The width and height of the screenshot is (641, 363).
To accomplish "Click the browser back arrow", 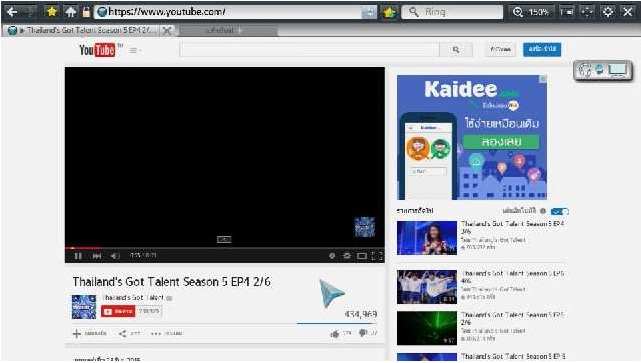I will 12,12.
